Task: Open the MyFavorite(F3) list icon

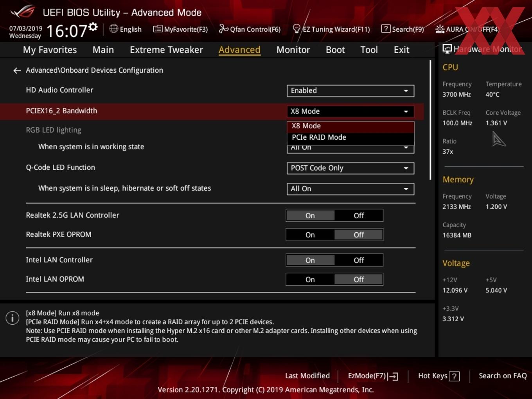Action: click(x=158, y=29)
